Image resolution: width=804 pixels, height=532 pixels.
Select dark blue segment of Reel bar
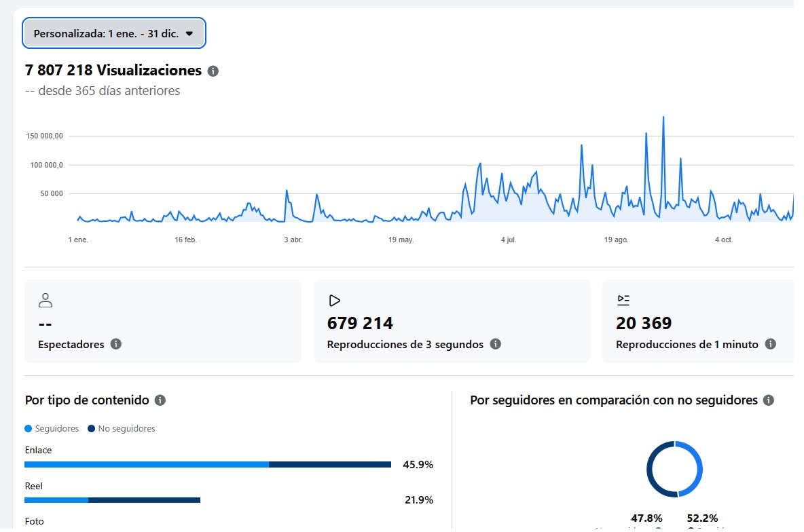[x=144, y=500]
